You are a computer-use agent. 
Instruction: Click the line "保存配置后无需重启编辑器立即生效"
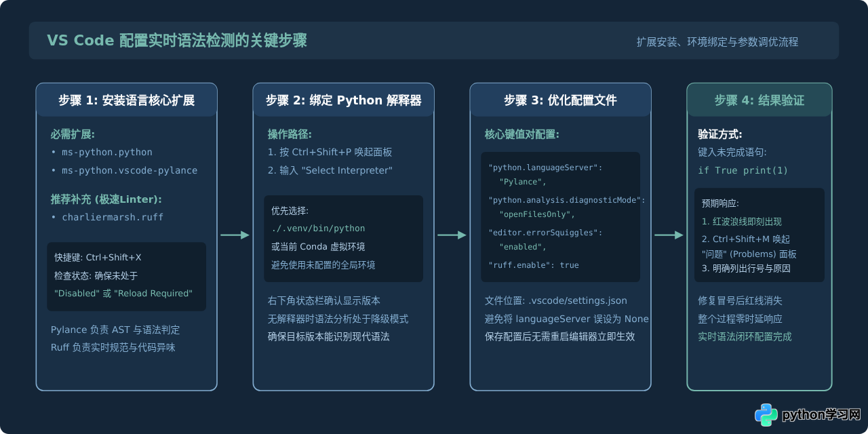(x=560, y=336)
